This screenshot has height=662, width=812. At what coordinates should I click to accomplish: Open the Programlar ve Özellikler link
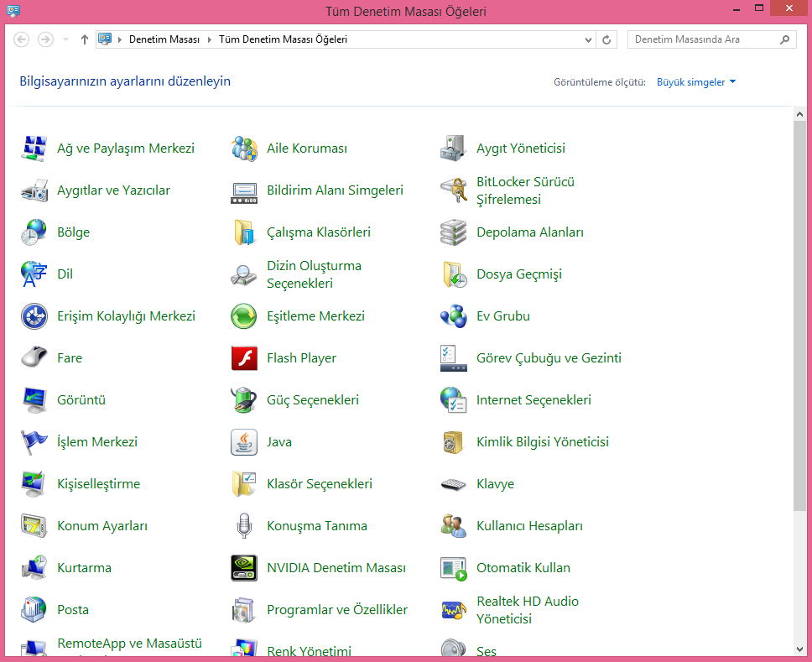336,610
